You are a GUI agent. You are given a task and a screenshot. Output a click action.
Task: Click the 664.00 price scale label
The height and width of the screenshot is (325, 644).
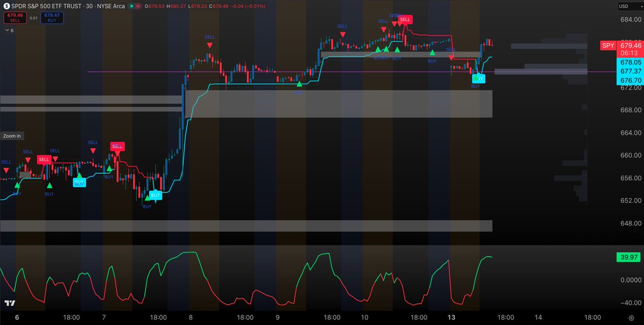point(630,133)
